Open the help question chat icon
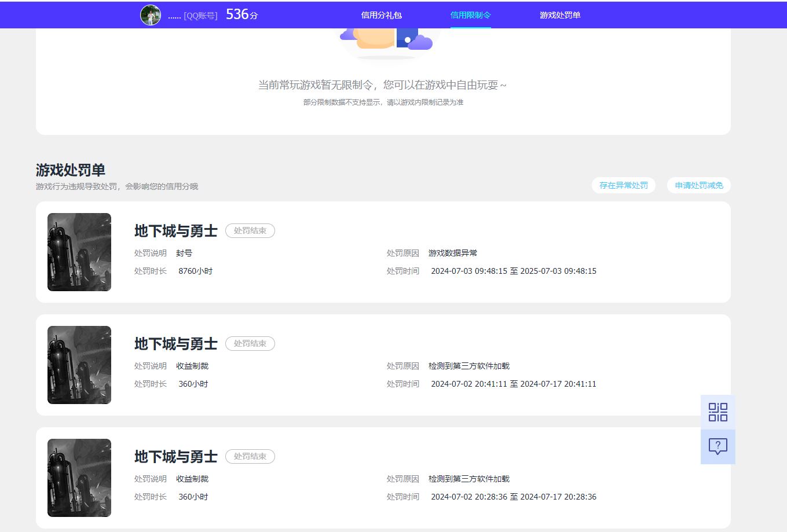 tap(718, 447)
